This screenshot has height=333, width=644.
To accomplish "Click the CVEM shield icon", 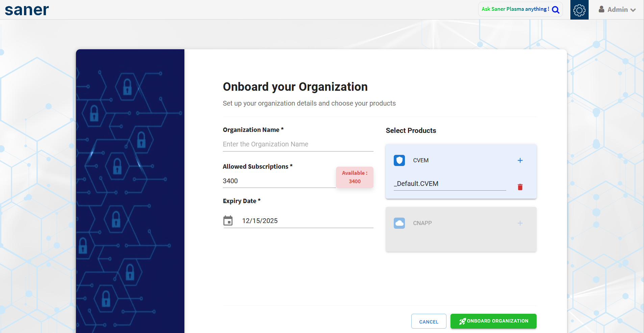I will click(x=399, y=160).
